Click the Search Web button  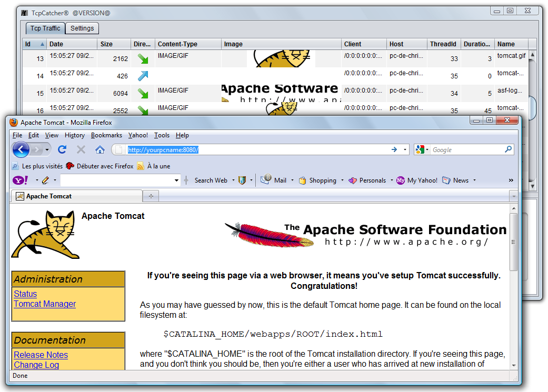point(211,180)
